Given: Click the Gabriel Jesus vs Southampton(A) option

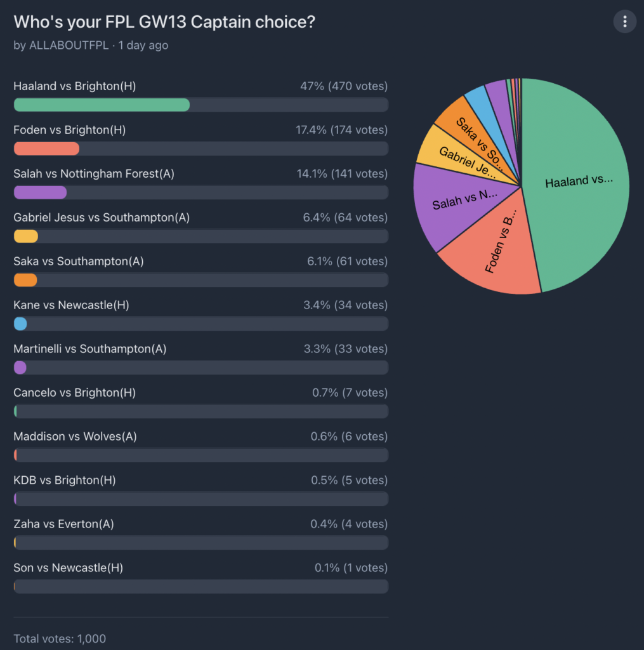Looking at the screenshot, I should (102, 218).
